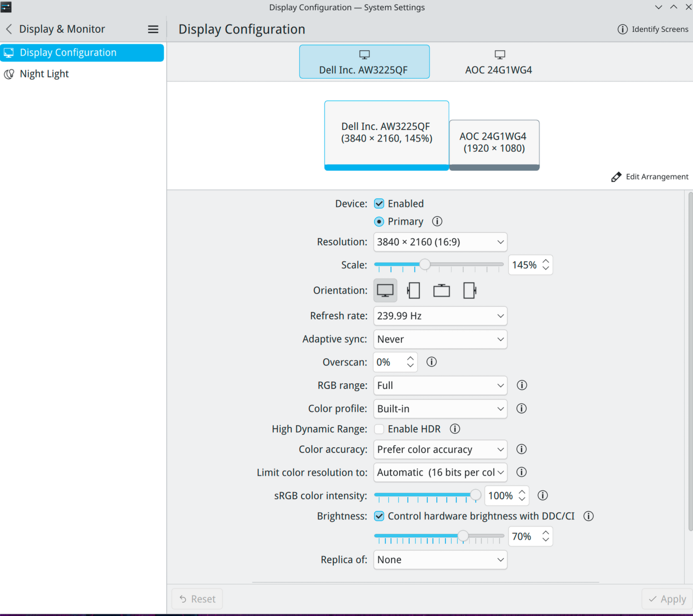The height and width of the screenshot is (616, 693).
Task: Increase Brightness percentage with up arrow
Action: click(546, 533)
